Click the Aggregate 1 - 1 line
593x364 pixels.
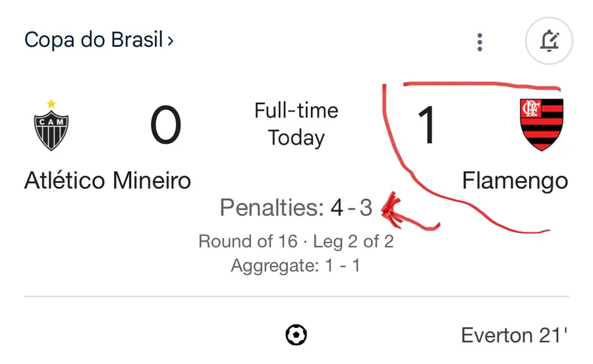[x=296, y=265]
